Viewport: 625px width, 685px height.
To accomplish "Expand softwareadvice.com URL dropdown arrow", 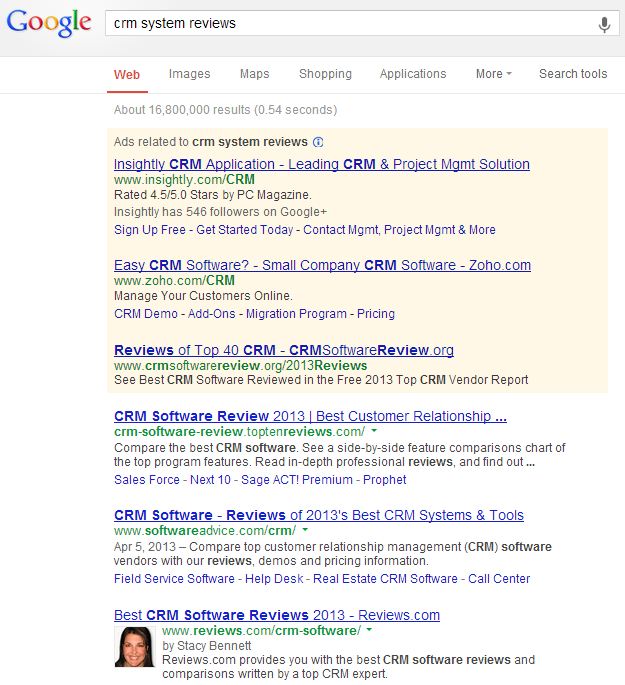I will tap(305, 530).
